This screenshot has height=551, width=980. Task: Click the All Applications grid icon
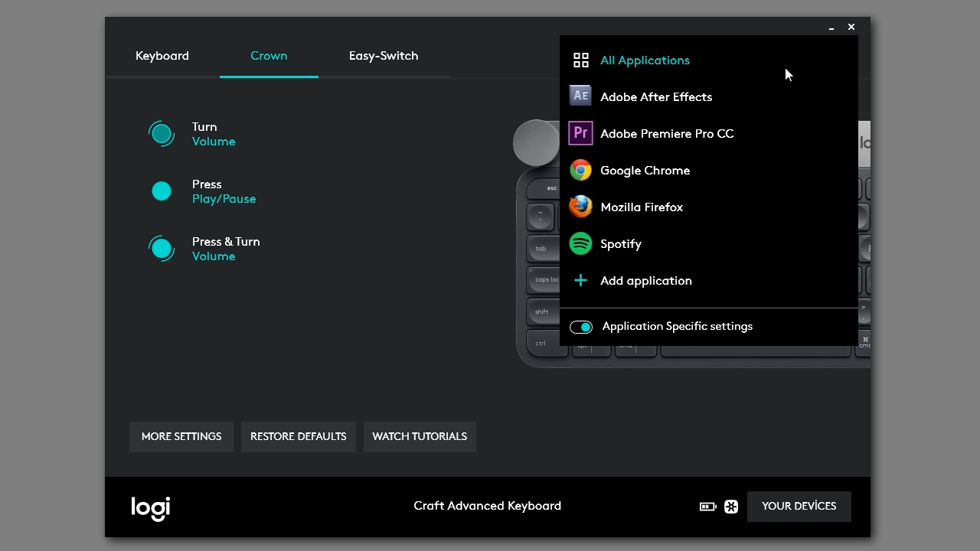pyautogui.click(x=581, y=60)
